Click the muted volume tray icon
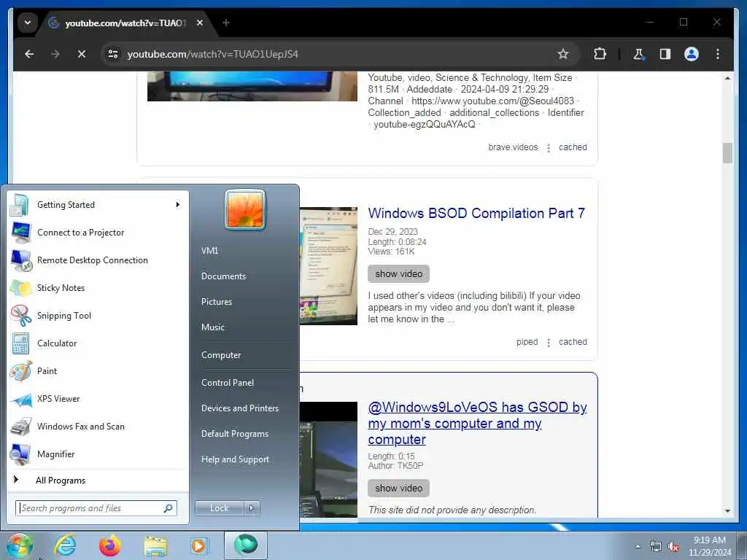The width and height of the screenshot is (747, 560). click(673, 547)
